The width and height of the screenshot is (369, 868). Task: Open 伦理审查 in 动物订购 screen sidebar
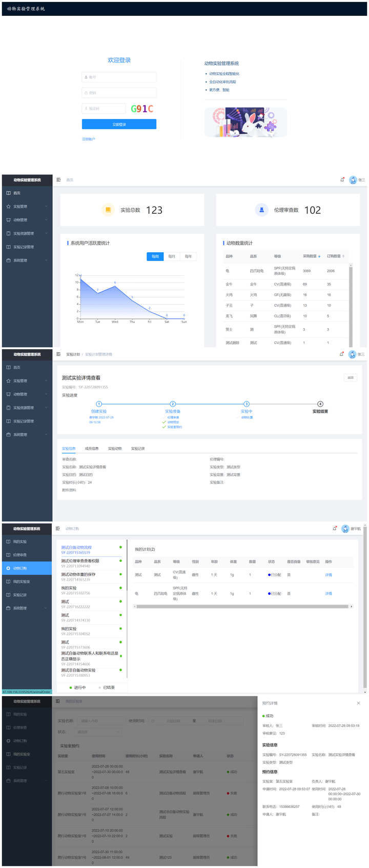(x=27, y=555)
